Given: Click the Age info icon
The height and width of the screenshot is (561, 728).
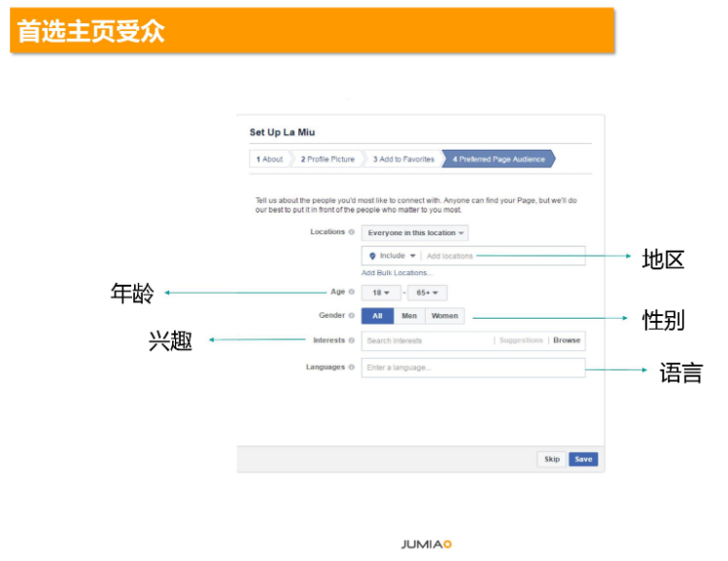Looking at the screenshot, I should pyautogui.click(x=352, y=292).
